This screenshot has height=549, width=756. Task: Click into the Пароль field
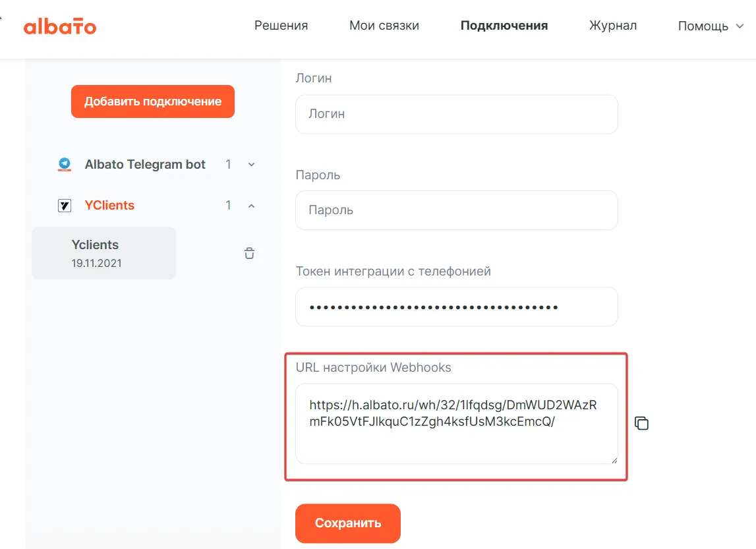(456, 210)
